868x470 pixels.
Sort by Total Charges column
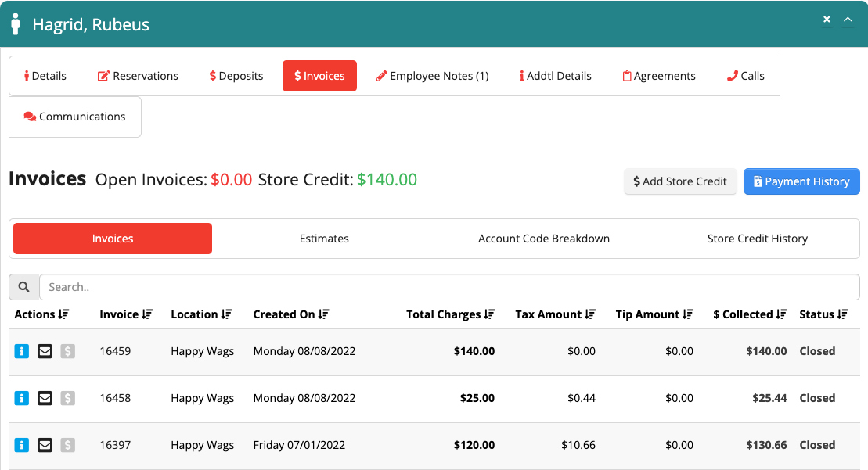tap(450, 314)
